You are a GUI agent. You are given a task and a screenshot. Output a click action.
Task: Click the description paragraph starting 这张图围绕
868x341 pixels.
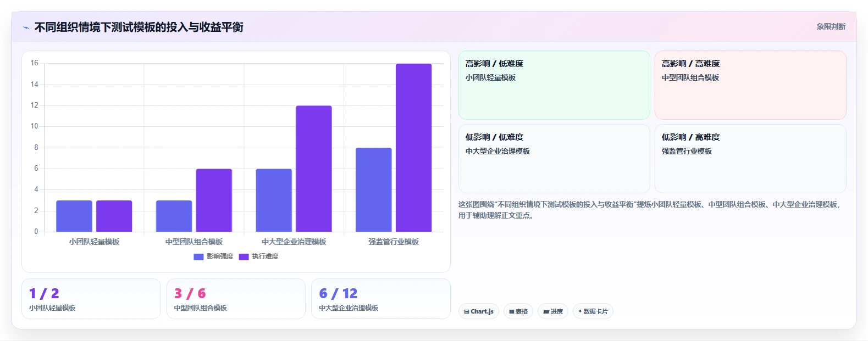[x=650, y=210]
